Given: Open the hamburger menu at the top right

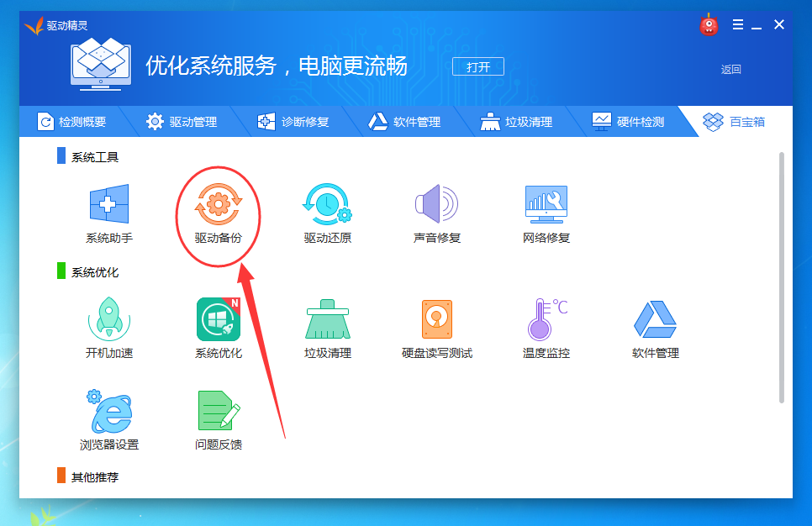Looking at the screenshot, I should pos(740,24).
